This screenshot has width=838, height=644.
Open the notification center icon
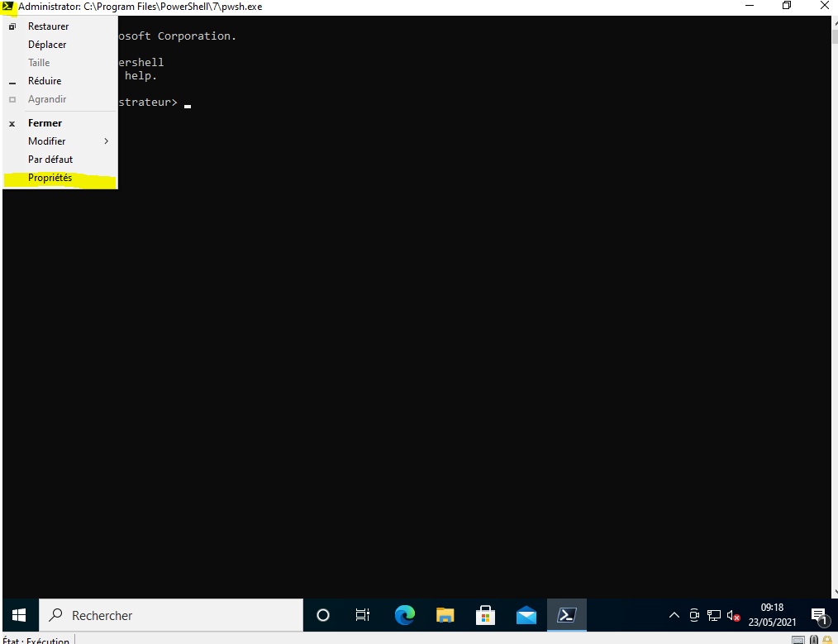point(819,615)
